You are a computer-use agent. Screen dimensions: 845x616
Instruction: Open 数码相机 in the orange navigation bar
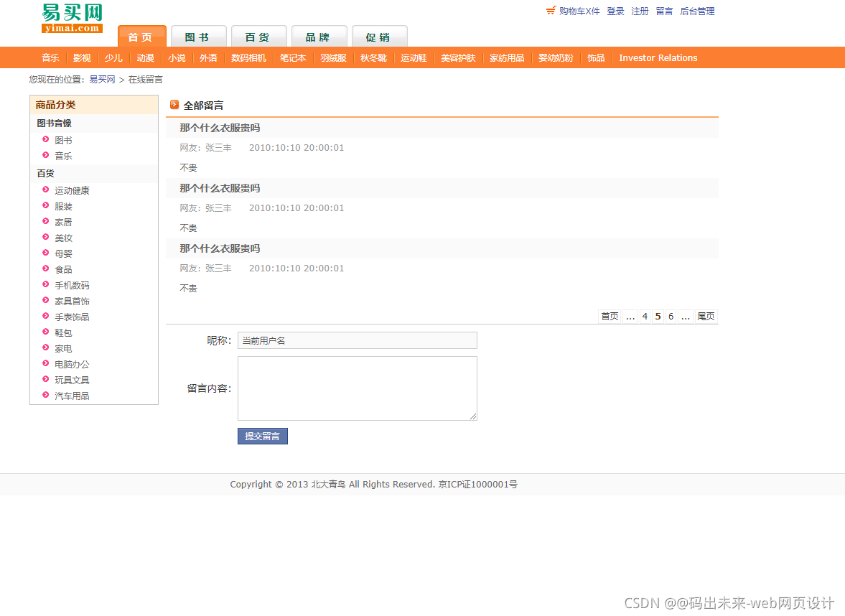coord(248,57)
